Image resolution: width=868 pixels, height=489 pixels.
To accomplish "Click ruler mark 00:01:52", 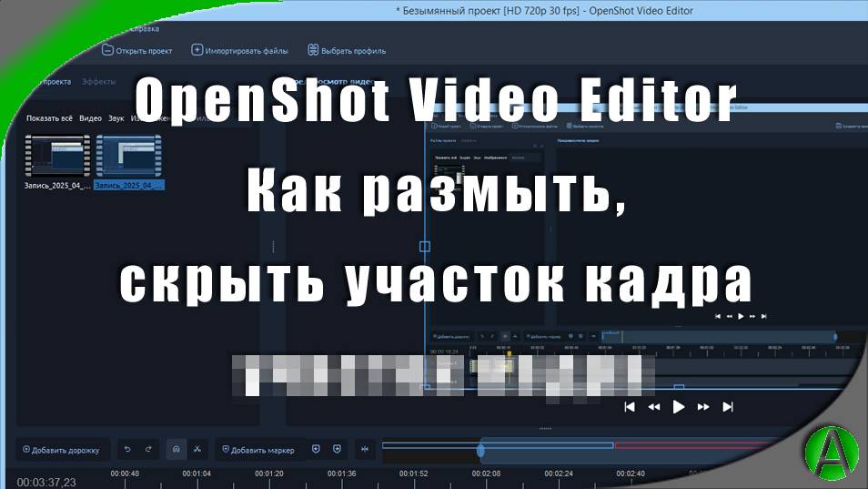I will [413, 474].
